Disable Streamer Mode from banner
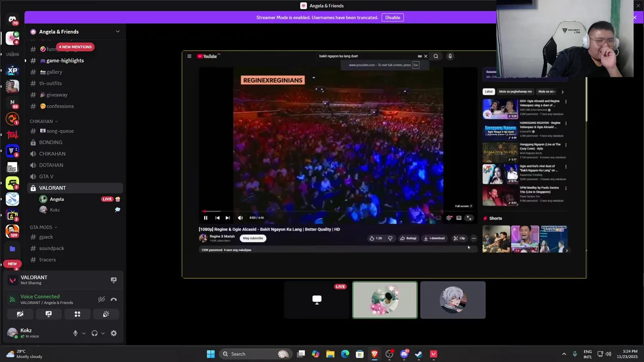Screen dimensions: 644x362 point(392,18)
